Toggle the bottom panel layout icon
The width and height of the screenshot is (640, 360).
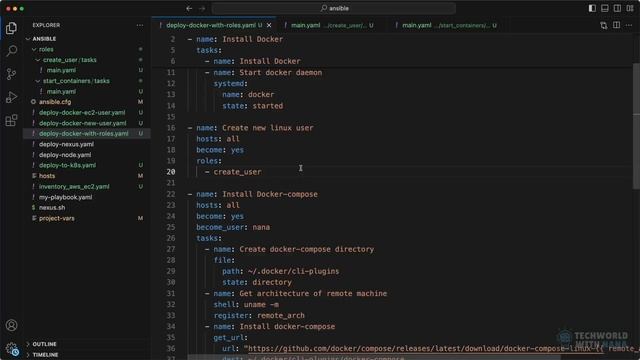tap(604, 8)
